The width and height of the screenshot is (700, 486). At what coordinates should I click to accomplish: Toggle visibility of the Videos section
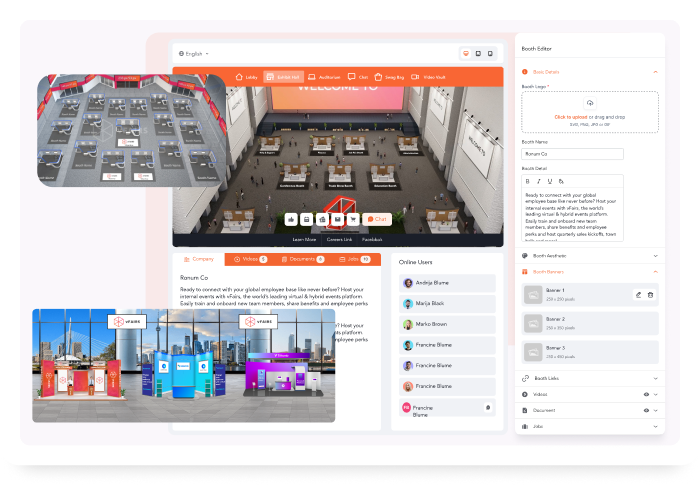pyautogui.click(x=645, y=394)
